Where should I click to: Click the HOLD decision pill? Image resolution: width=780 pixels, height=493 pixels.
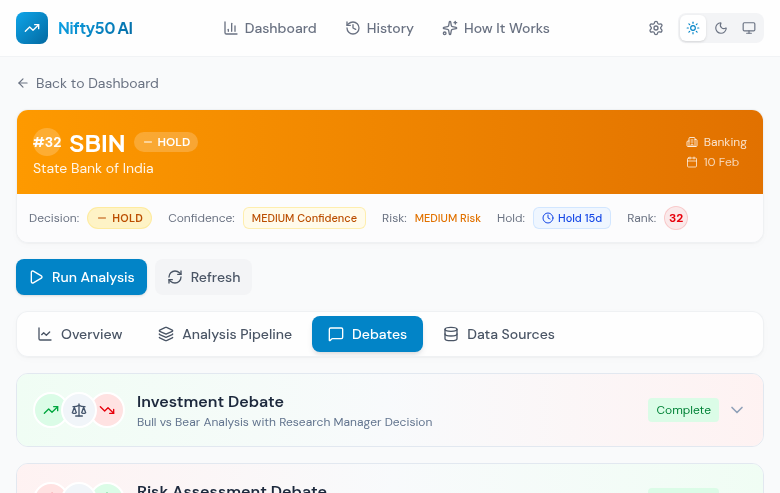click(119, 218)
